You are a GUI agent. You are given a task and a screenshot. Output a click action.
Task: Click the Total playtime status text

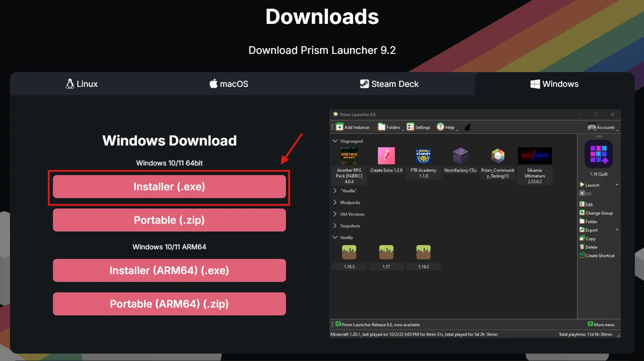tap(585, 335)
